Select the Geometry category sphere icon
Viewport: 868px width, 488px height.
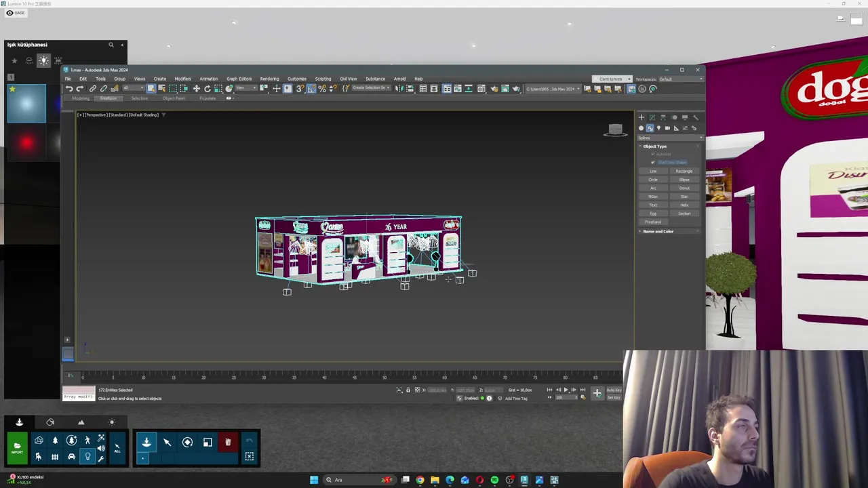coord(641,128)
